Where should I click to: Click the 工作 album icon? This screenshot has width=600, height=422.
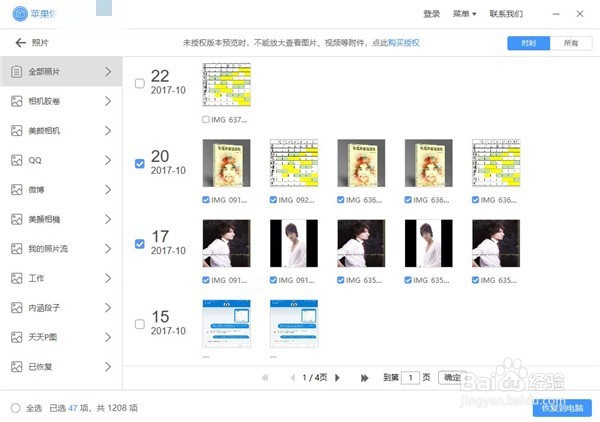(16, 278)
